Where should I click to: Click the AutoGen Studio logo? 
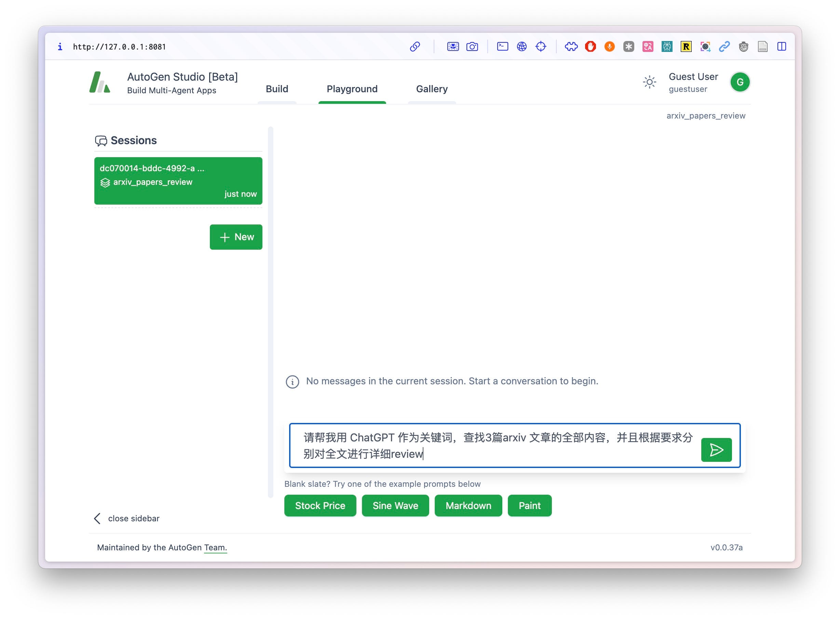100,82
